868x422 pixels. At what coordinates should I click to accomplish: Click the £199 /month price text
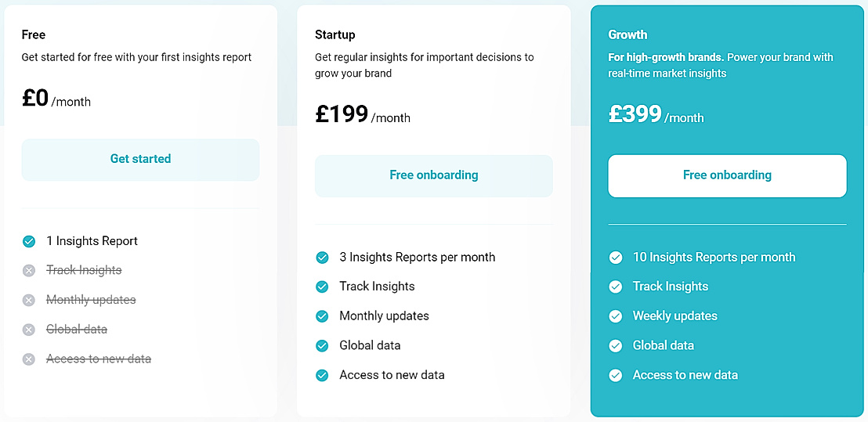point(362,115)
